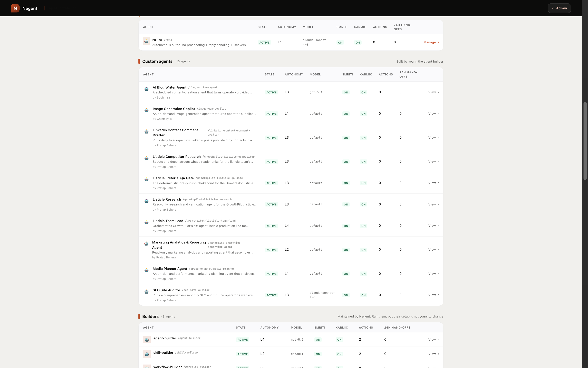Click AI Blog Writer Agent's Smriti ON badge
The image size is (588, 368).
click(346, 92)
